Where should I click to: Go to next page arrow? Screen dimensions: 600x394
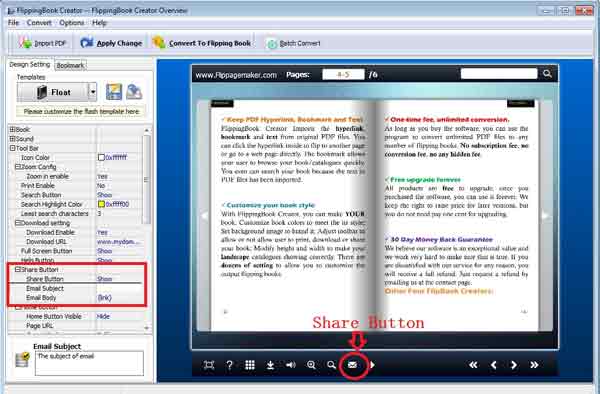point(514,365)
